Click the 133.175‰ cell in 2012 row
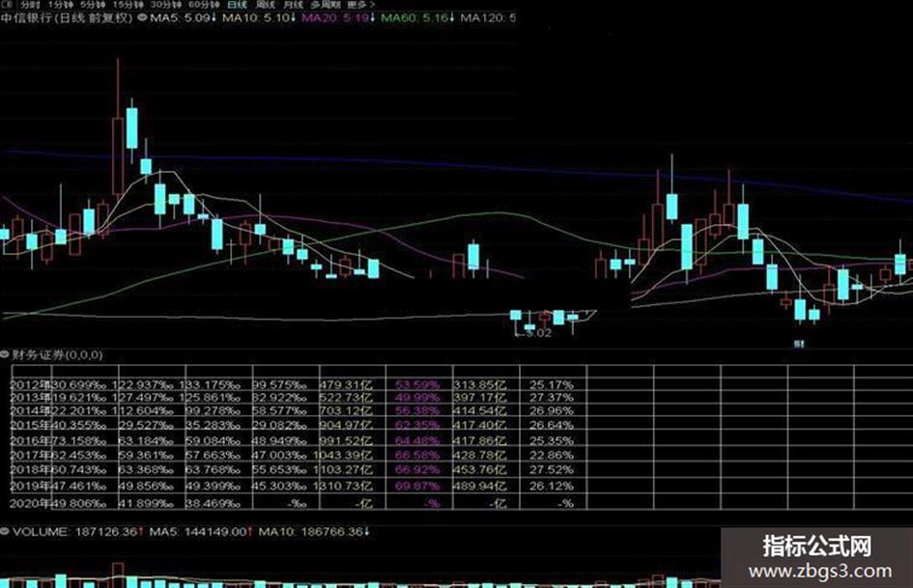This screenshot has height=588, width=913. 210,385
